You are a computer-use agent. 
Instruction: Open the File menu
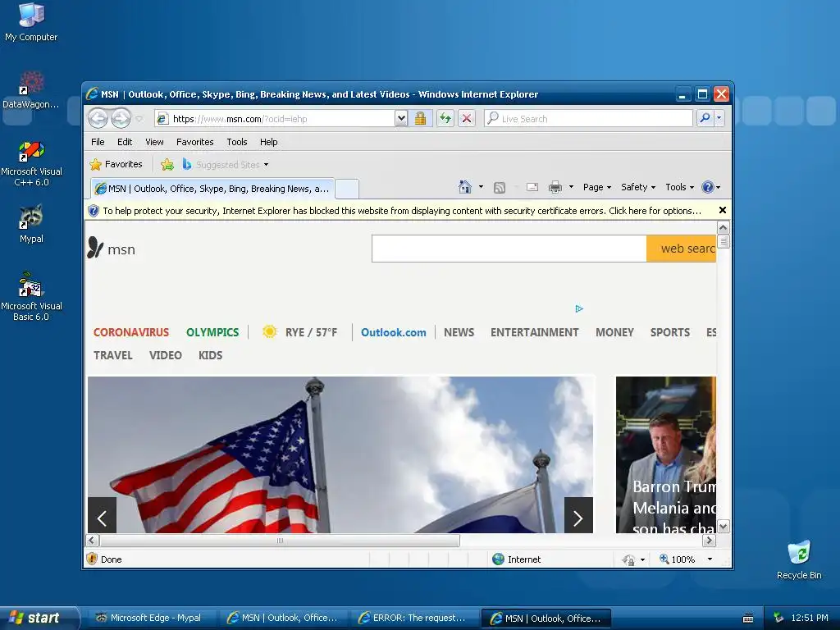tap(98, 142)
